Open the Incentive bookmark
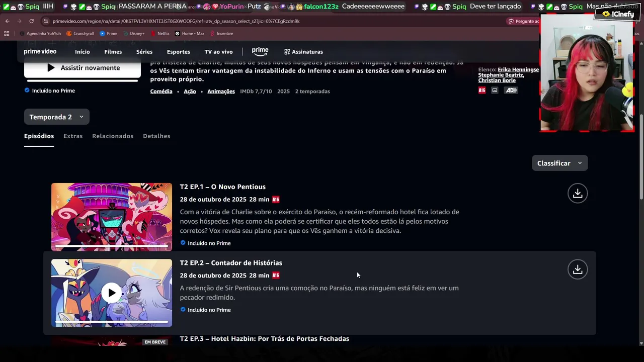644x362 pixels. [221, 34]
